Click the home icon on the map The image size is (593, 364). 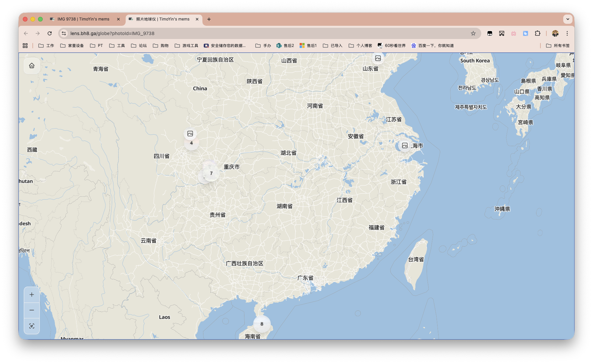click(x=32, y=66)
